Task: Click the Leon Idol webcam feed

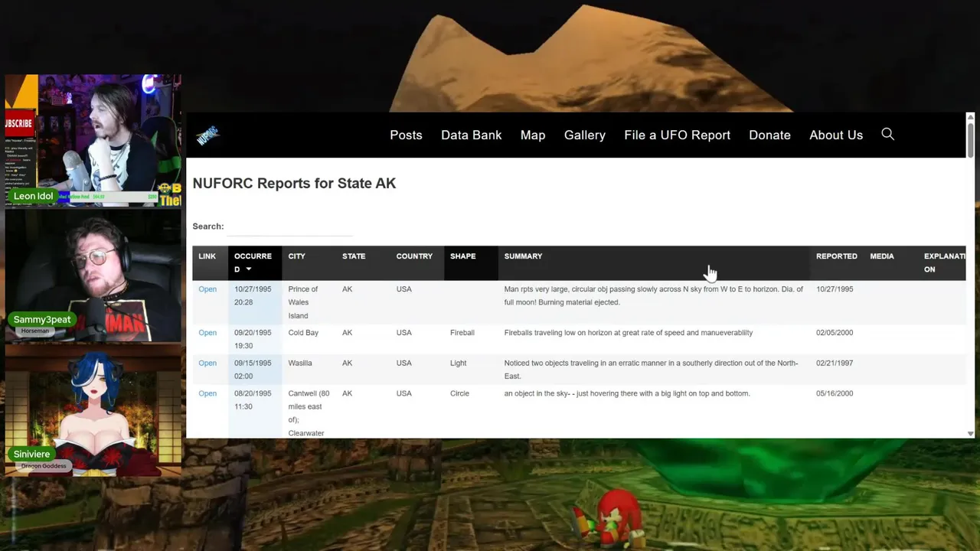Action: [93, 141]
